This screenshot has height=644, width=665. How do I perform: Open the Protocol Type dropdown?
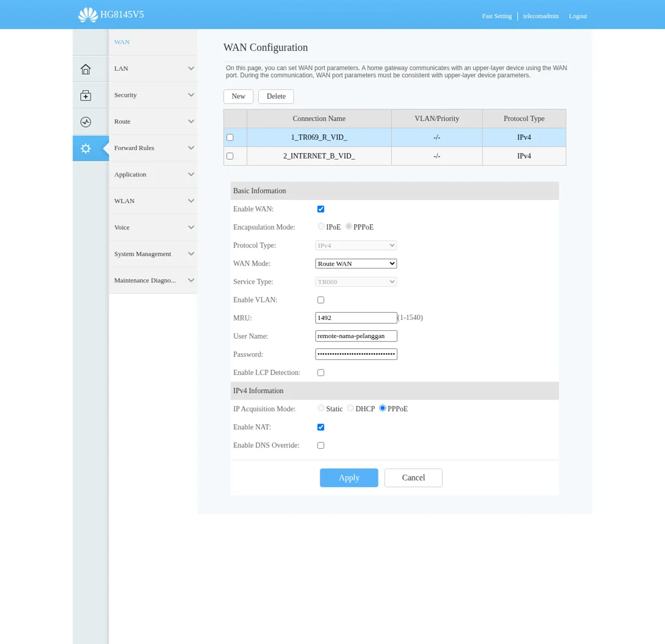pos(356,246)
